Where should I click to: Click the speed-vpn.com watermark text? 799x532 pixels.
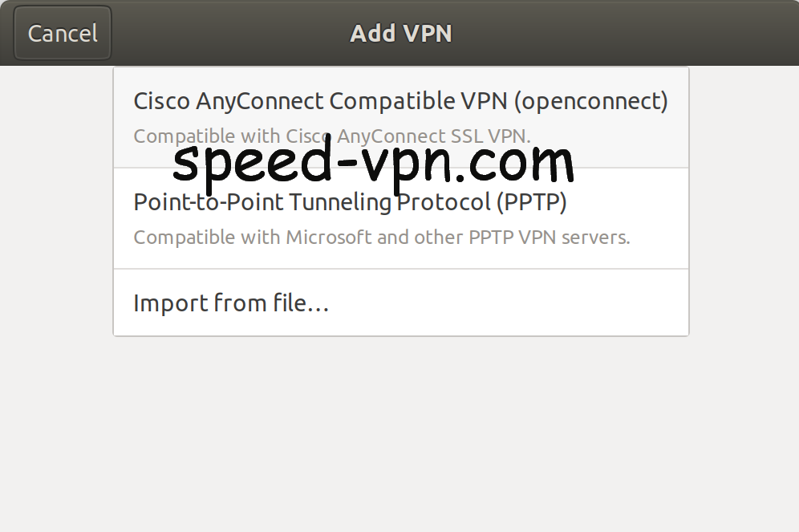pos(373,163)
